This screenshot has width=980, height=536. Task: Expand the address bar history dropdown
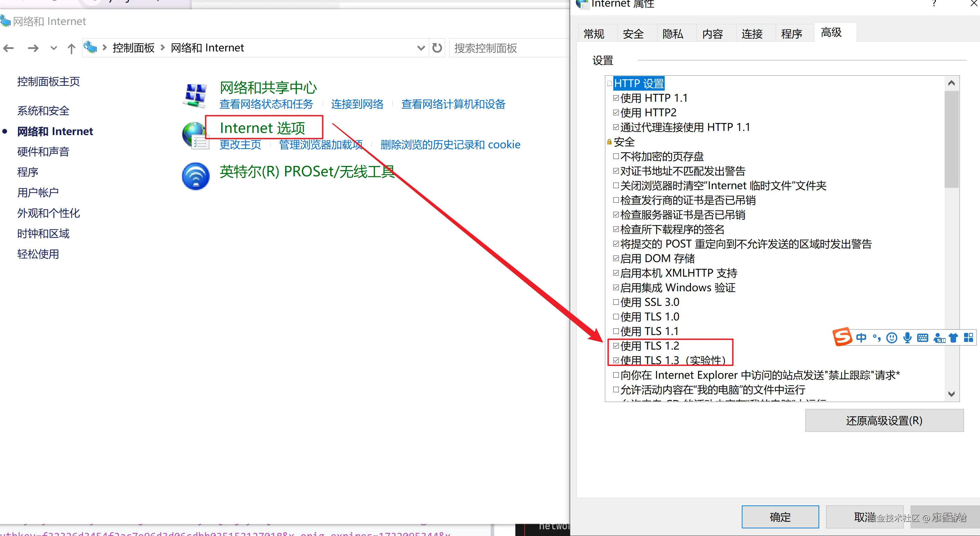(421, 48)
